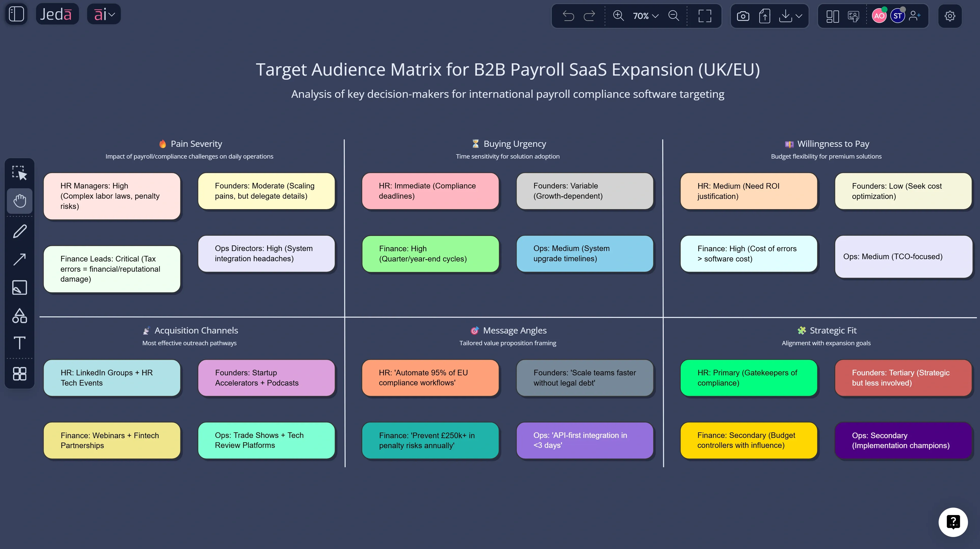This screenshot has height=549, width=980.
Task: Open the Jeda home menu
Action: click(x=57, y=14)
